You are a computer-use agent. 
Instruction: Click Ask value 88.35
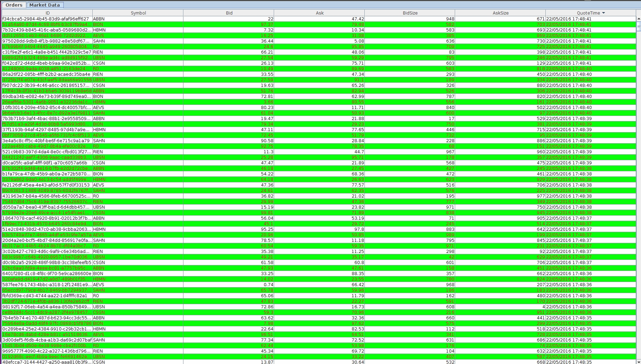[358, 274]
